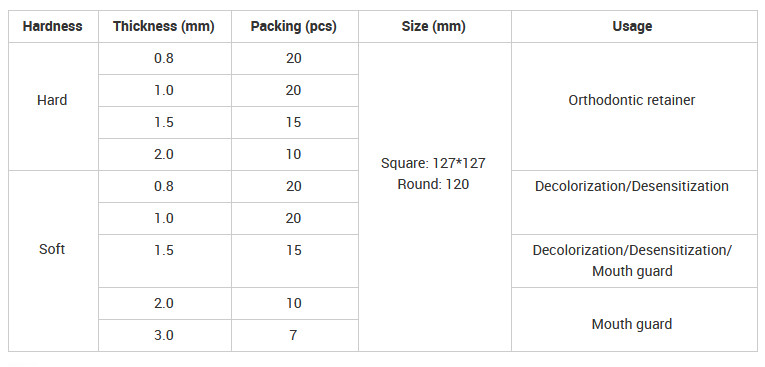Viewport: 765px width, 367px height.
Task: Click the Hardness column header
Action: point(53,26)
